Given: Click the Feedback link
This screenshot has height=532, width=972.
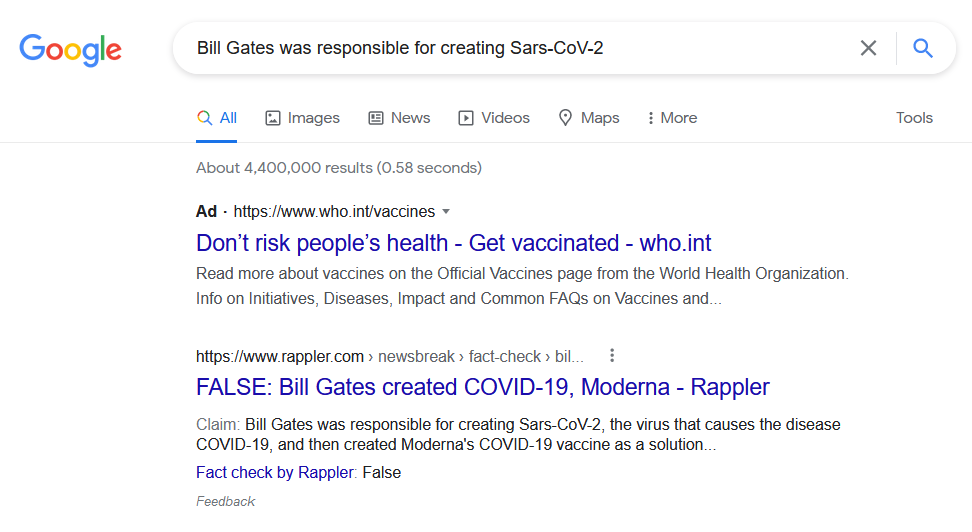Looking at the screenshot, I should pyautogui.click(x=225, y=501).
